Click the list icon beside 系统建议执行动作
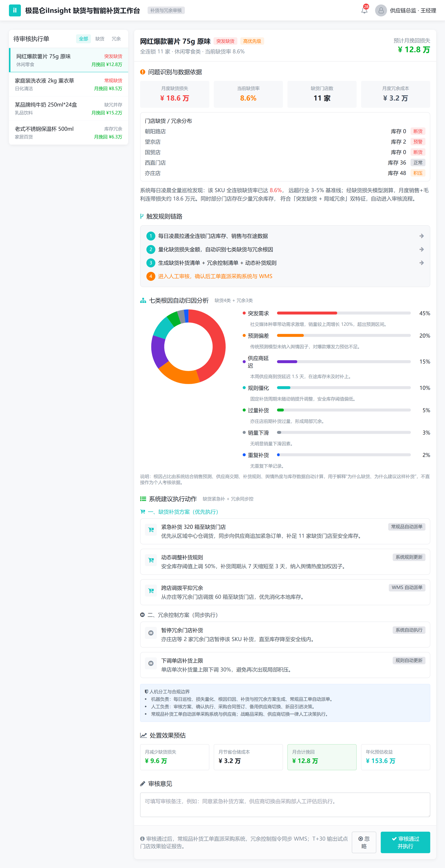This screenshot has width=445, height=868. tap(143, 499)
